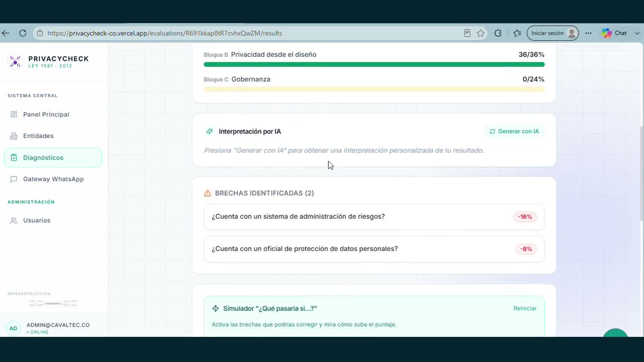Click the 0/24% score text
Image resolution: width=644 pixels, height=362 pixels.
(x=533, y=79)
